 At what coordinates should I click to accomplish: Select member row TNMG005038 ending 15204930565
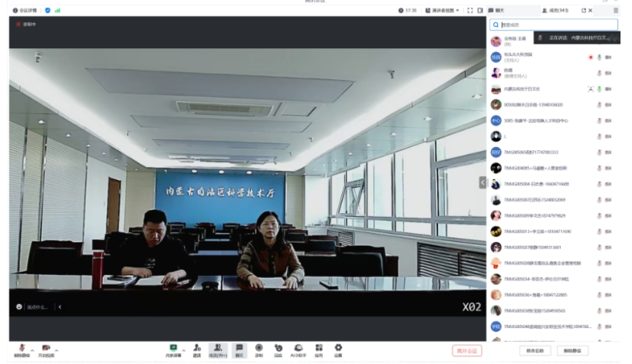554,310
